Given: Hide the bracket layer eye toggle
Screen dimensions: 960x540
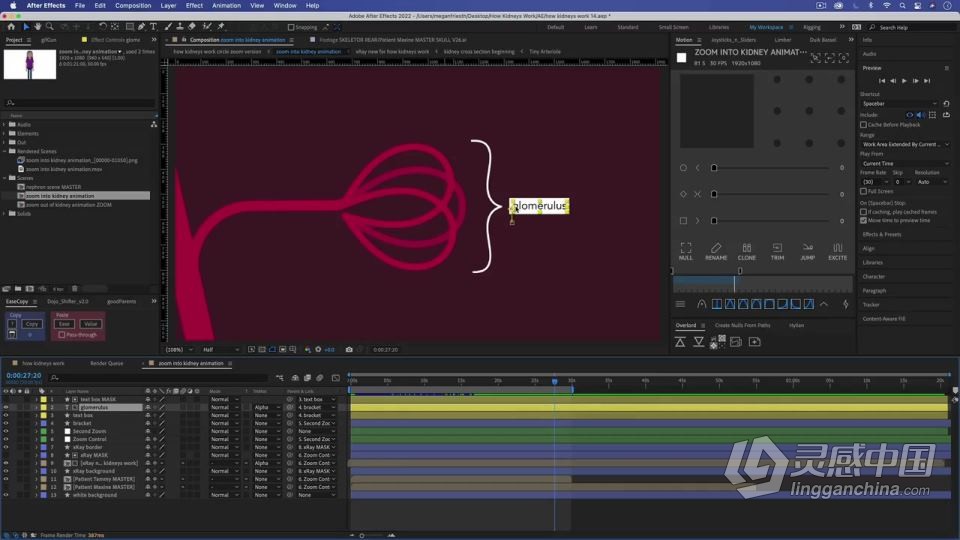Looking at the screenshot, I should point(6,423).
